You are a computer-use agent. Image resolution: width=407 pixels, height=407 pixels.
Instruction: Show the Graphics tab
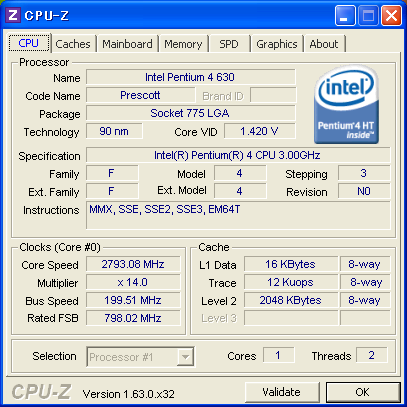pyautogui.click(x=277, y=44)
